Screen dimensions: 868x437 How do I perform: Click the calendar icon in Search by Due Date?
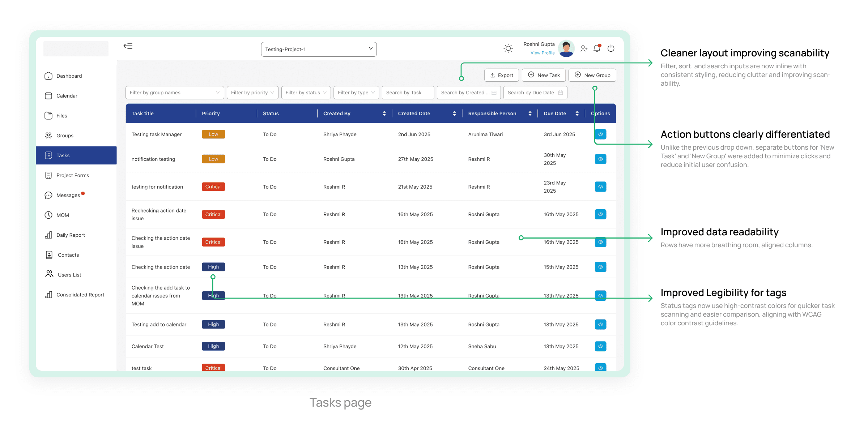(x=560, y=93)
